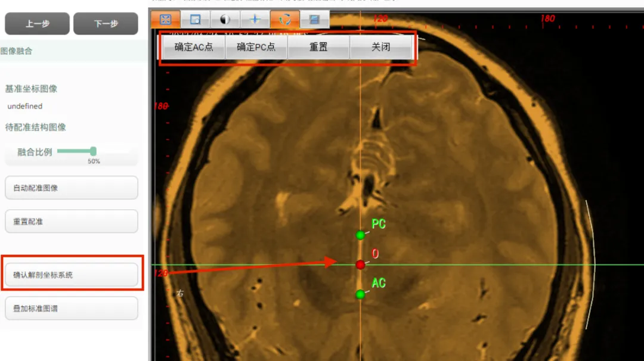644x361 pixels.
Task: Close the AC-PC panel with 关闭
Action: pyautogui.click(x=380, y=47)
